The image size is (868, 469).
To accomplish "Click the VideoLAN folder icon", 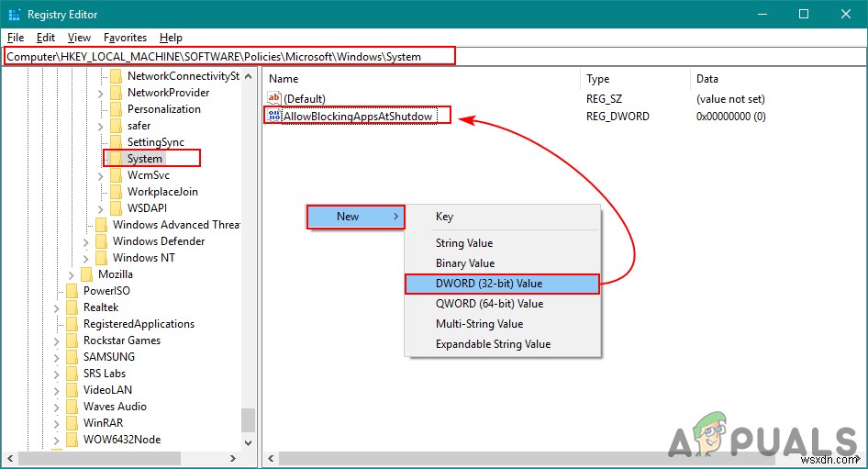I will 72,390.
